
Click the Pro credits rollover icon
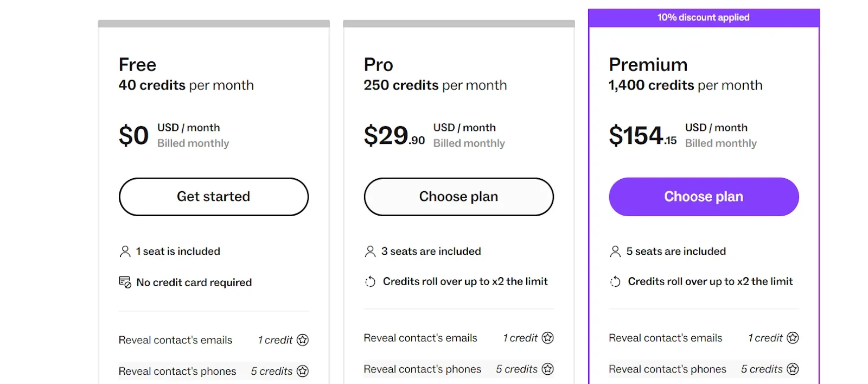[x=371, y=281]
